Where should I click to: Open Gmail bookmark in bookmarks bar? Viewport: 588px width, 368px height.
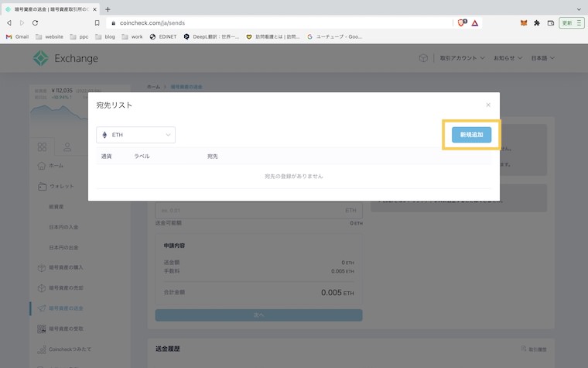[17, 36]
